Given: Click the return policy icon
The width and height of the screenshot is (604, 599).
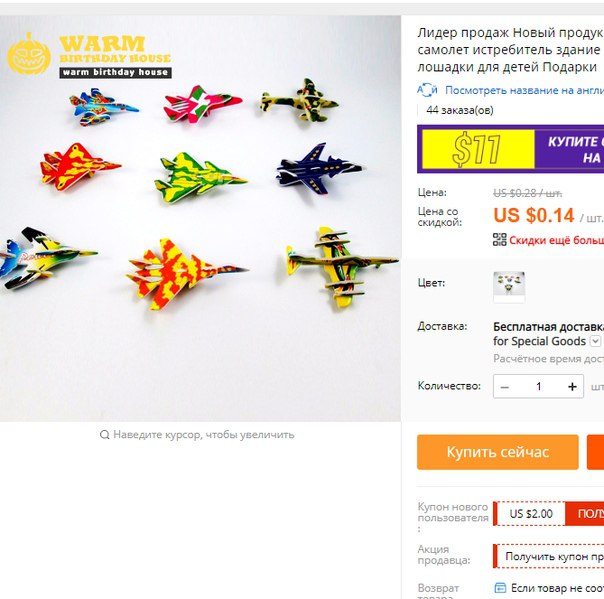Looking at the screenshot, I should [x=500, y=588].
